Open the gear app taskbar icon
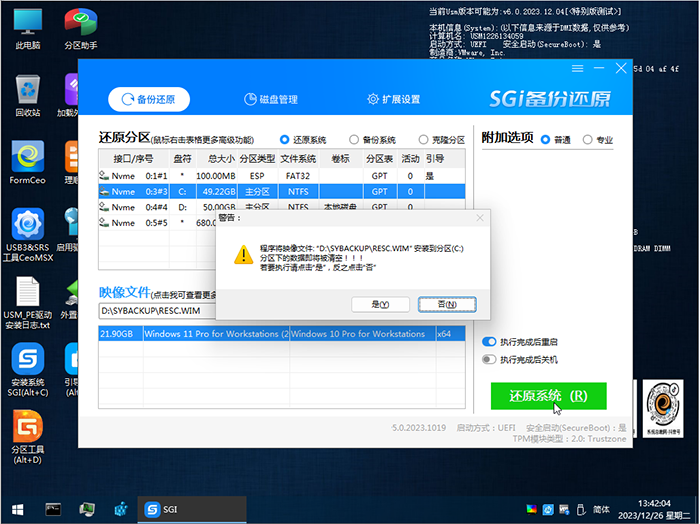The image size is (700, 524). 121,509
